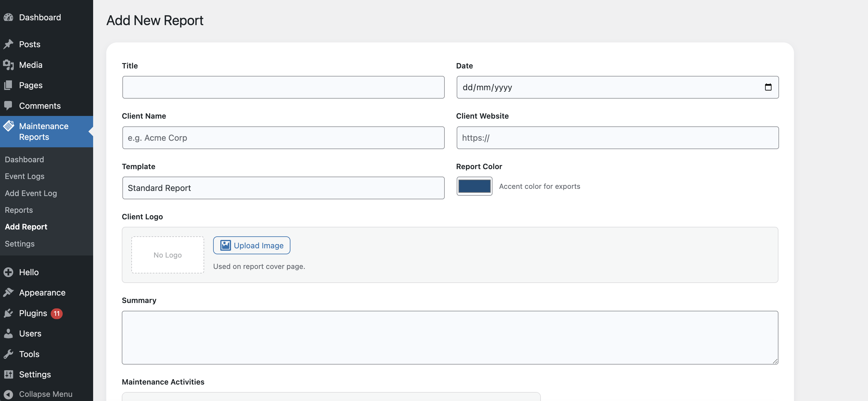Click the Pages icon in sidebar

[8, 85]
